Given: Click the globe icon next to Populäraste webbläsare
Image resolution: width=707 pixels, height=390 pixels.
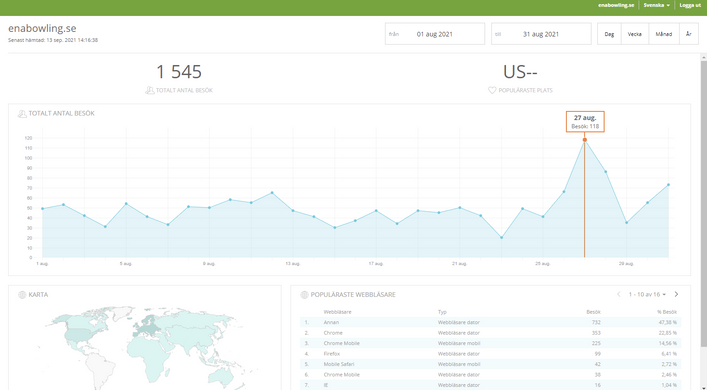Looking at the screenshot, I should [x=304, y=295].
